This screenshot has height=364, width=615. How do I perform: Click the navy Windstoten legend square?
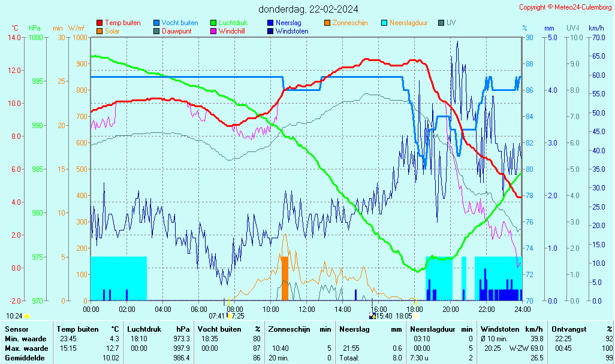click(270, 31)
